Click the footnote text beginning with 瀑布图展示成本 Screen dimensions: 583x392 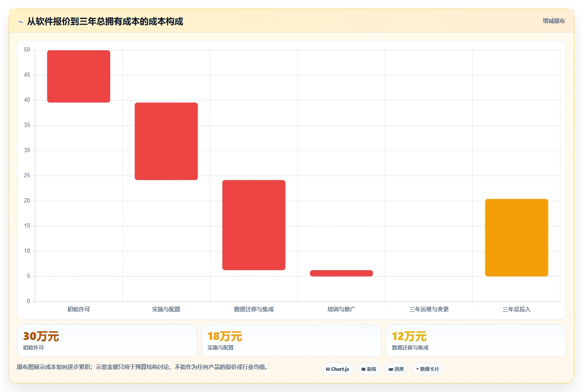pyautogui.click(x=142, y=367)
